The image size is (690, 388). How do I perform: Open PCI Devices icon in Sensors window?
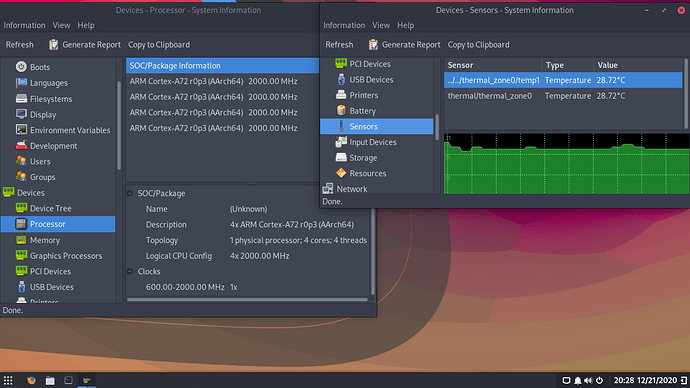tap(341, 64)
